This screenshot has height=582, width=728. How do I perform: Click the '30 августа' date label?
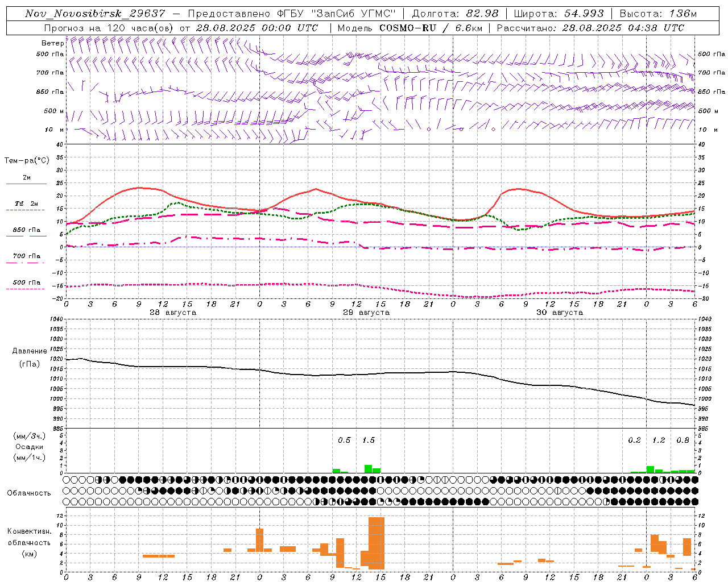coord(560,313)
